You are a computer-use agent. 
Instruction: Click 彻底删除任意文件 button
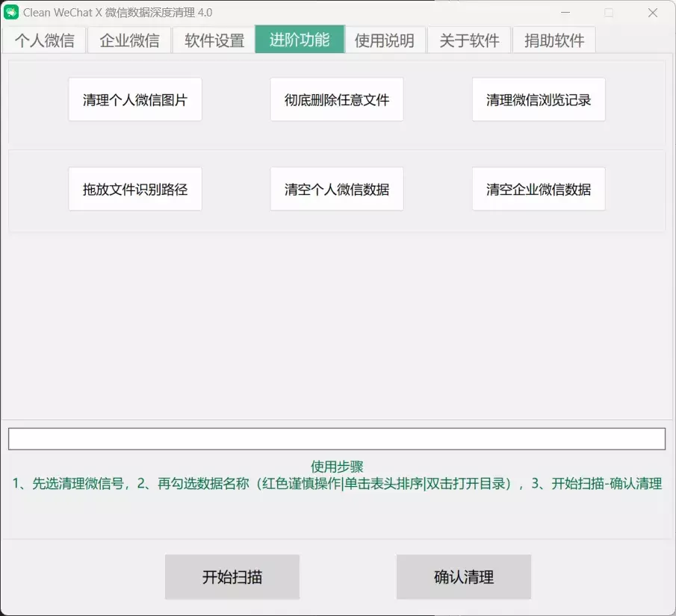pyautogui.click(x=337, y=99)
